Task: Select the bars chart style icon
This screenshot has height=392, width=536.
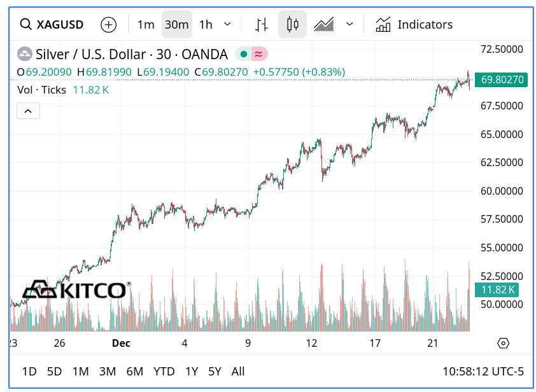Action: tap(262, 25)
